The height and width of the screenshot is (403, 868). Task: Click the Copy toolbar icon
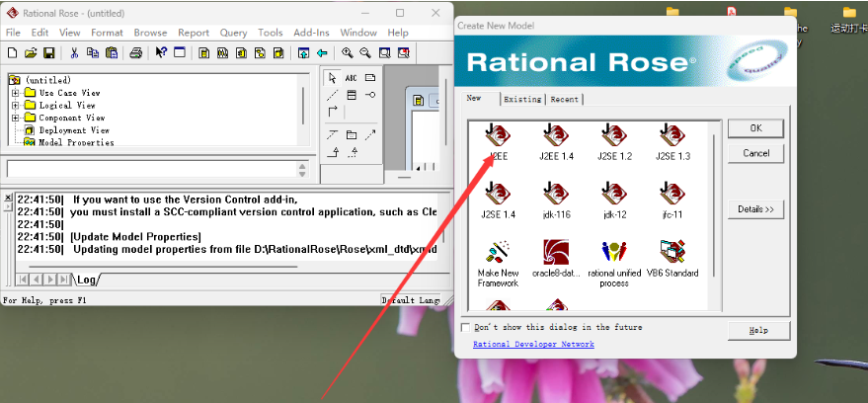(93, 53)
